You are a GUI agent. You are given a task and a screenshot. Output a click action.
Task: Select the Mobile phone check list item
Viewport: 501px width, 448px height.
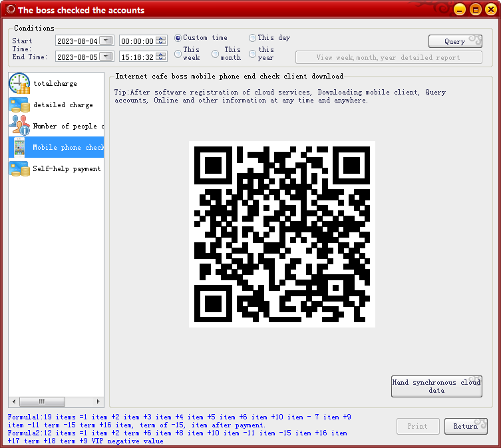click(x=57, y=147)
